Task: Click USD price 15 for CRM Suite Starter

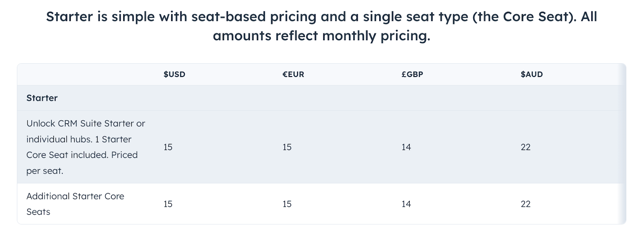Action: [x=168, y=147]
